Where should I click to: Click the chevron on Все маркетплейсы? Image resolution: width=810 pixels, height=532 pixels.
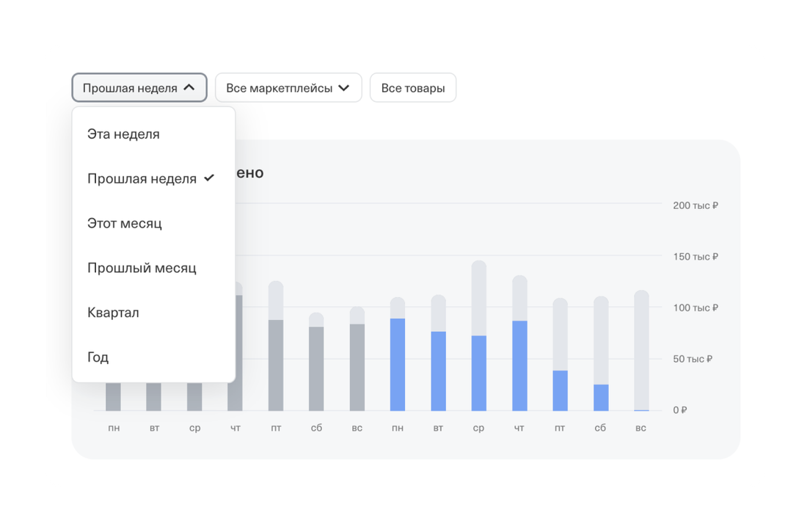coord(343,88)
